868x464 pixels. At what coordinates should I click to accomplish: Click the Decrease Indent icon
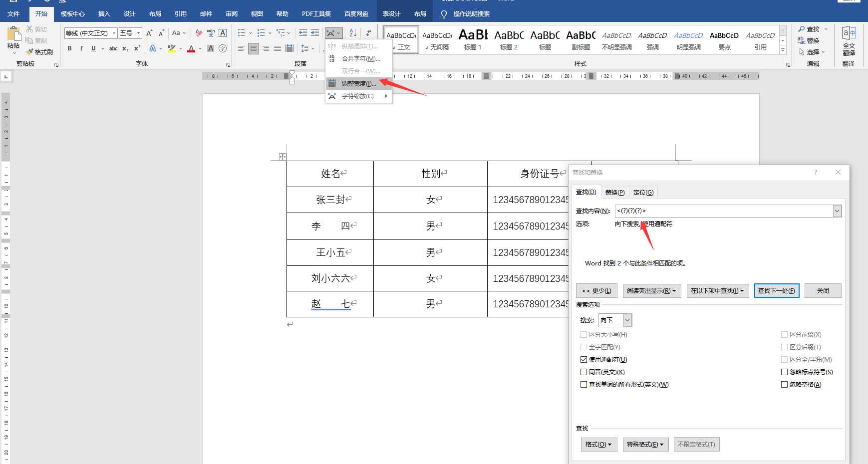303,33
